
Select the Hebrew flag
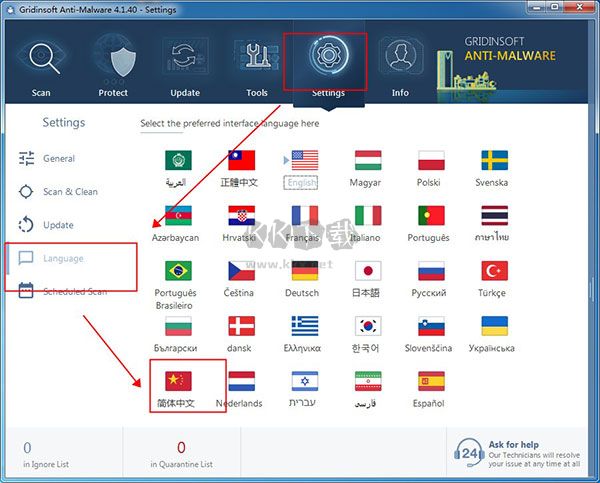[x=305, y=381]
